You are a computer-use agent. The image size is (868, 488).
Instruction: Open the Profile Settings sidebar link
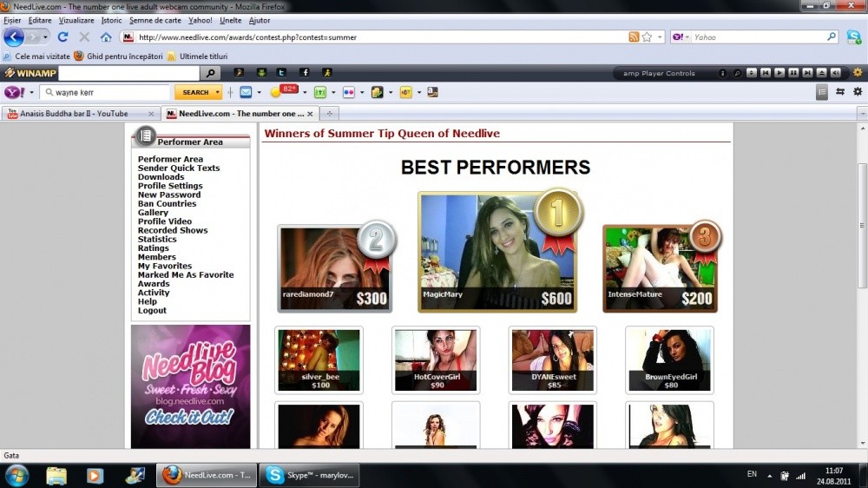pos(170,186)
